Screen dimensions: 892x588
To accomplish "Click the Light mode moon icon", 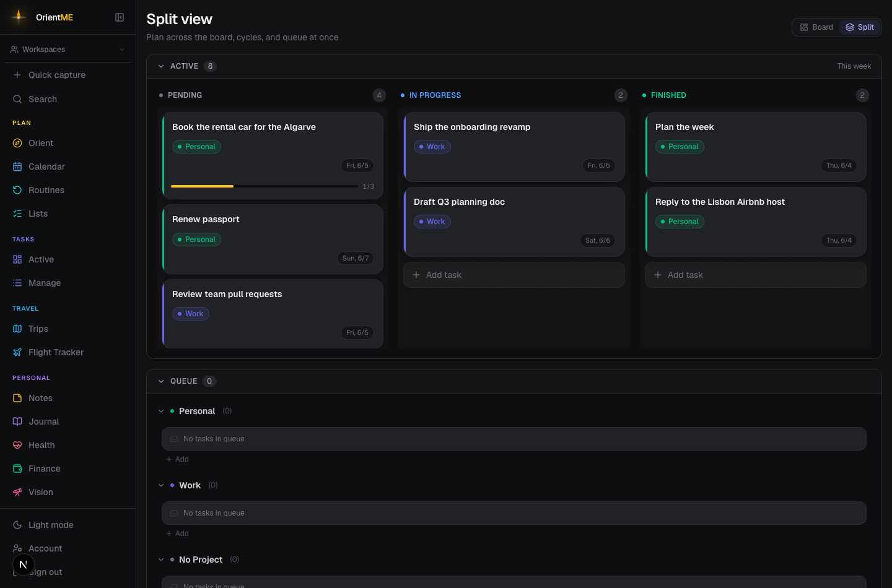I will click(17, 525).
